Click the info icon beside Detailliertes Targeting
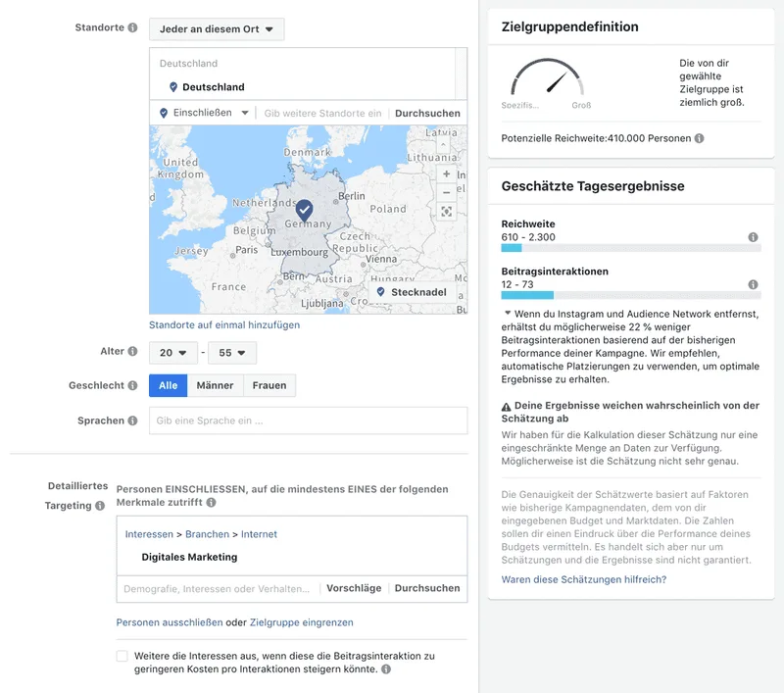The width and height of the screenshot is (784, 693). pyautogui.click(x=100, y=506)
